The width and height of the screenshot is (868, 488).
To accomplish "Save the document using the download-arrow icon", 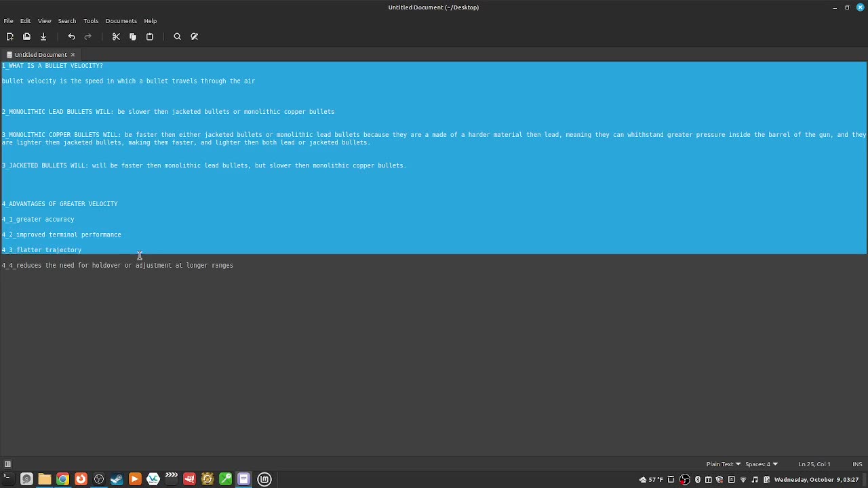I will (43, 37).
